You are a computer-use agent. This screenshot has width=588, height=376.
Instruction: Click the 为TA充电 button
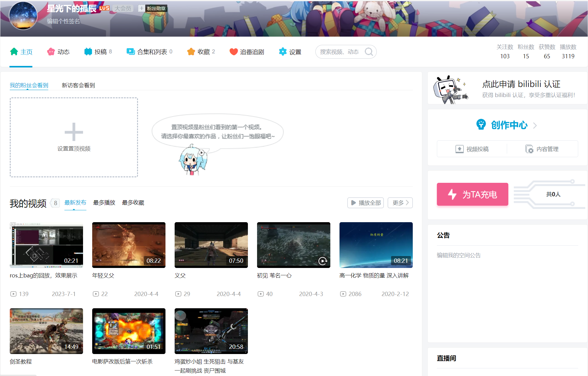coord(472,194)
